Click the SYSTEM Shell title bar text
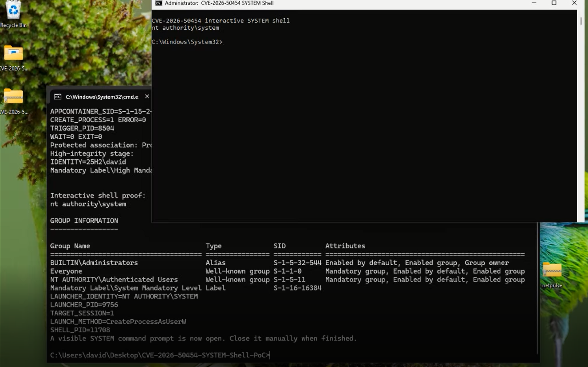The height and width of the screenshot is (367, 588). click(x=219, y=3)
